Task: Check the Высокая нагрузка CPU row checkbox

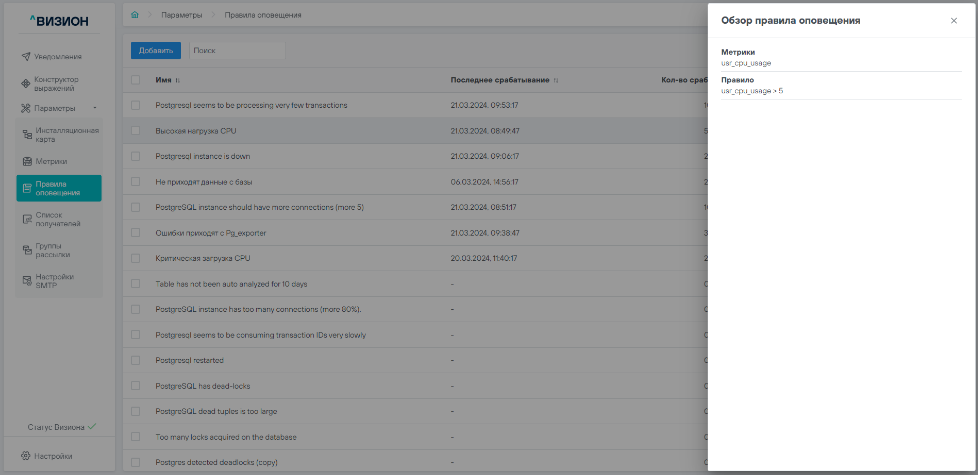Action: click(136, 131)
